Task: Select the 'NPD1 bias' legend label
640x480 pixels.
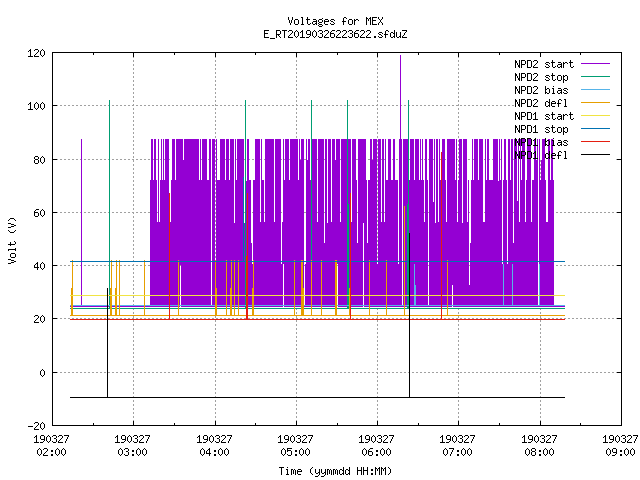Action: tap(541, 142)
